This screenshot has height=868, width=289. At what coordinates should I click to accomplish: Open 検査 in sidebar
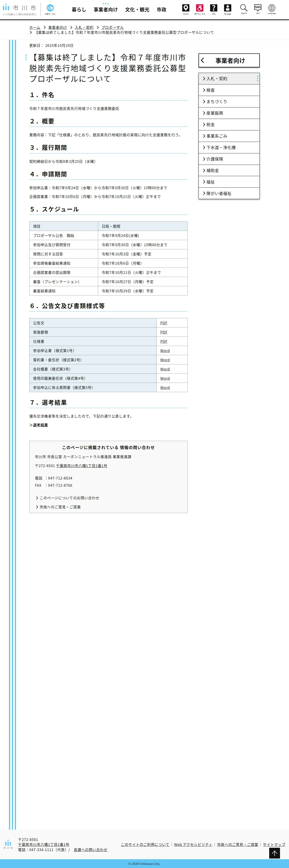(x=229, y=90)
